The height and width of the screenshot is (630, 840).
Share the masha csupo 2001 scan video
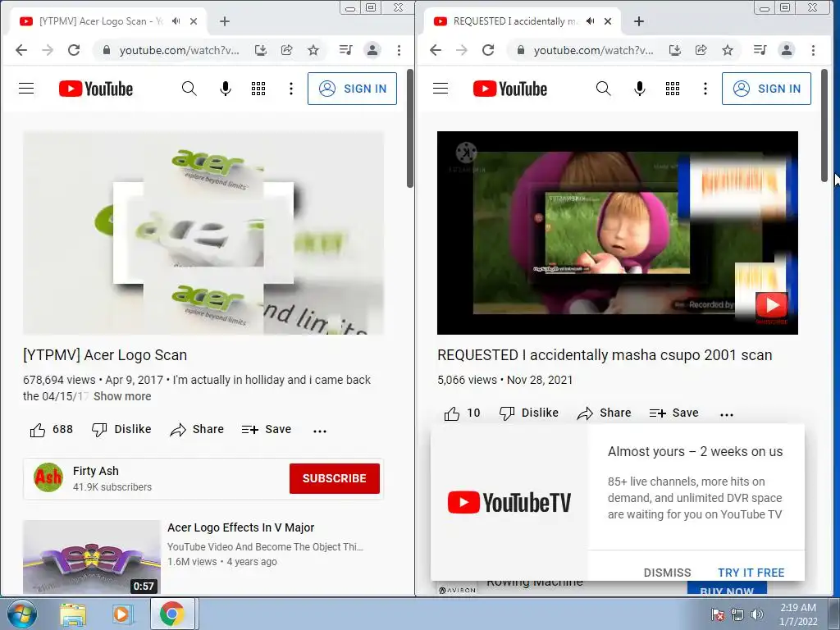coord(604,413)
